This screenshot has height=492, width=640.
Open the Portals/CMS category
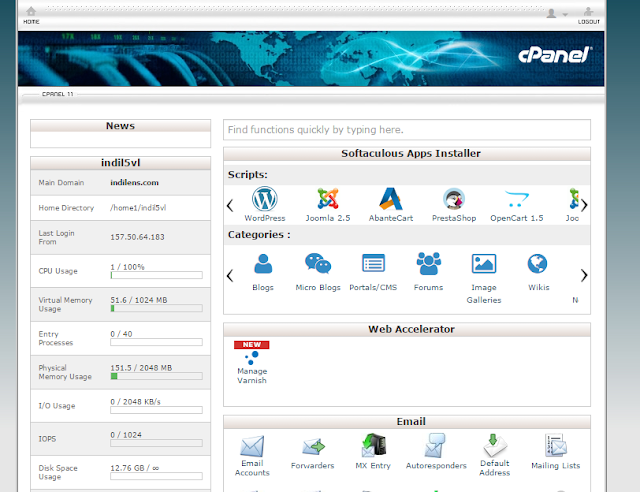pos(373,272)
